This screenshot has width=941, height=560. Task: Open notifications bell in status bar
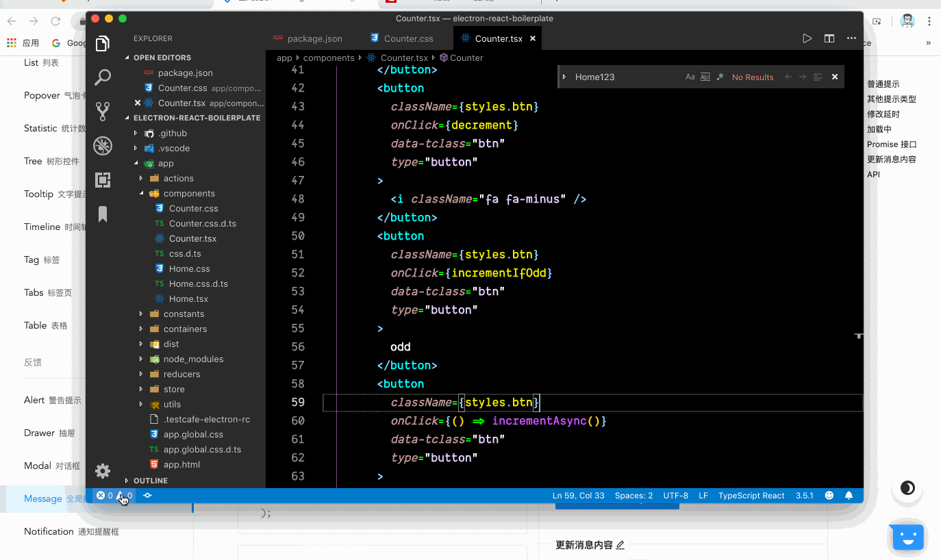[x=849, y=495]
